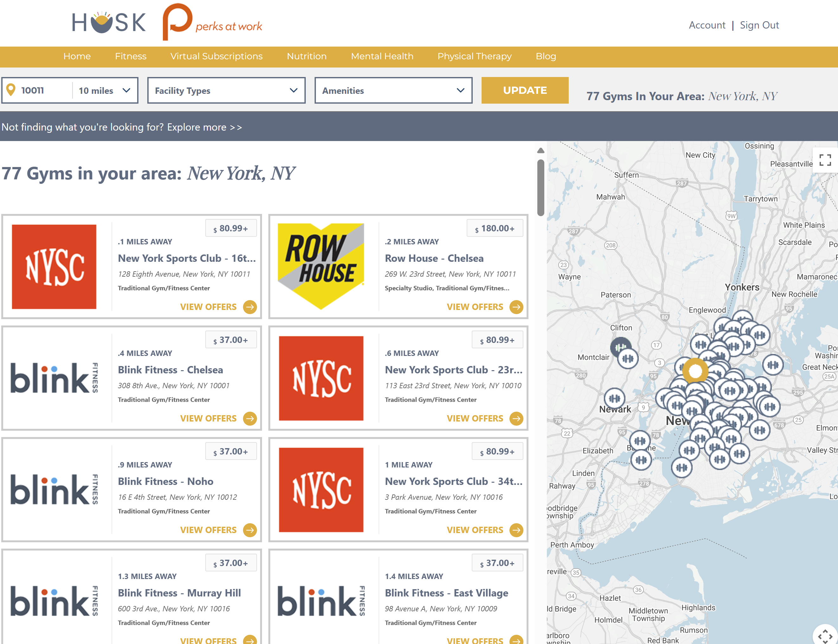
Task: View offers for New York Sports Club 16th
Action: pyautogui.click(x=208, y=307)
